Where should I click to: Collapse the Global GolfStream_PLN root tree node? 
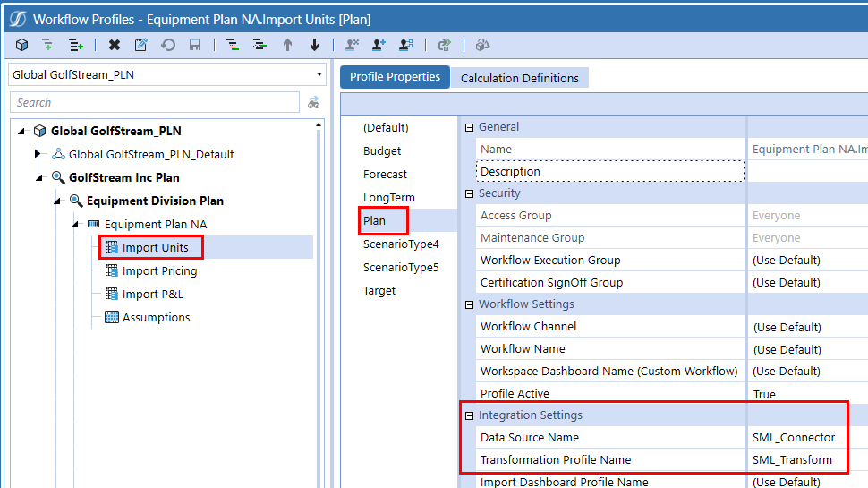21,132
